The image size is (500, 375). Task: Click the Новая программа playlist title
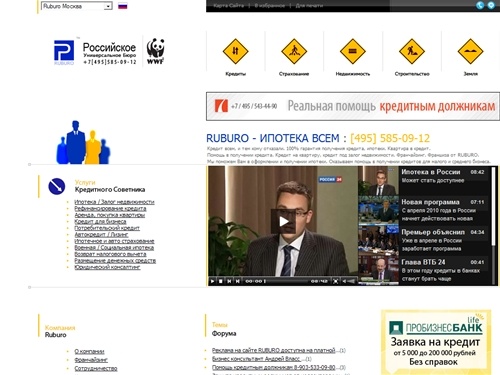pyautogui.click(x=430, y=202)
